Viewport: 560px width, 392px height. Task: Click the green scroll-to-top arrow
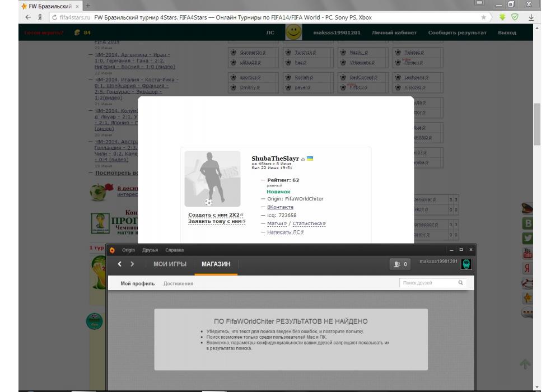click(525, 364)
